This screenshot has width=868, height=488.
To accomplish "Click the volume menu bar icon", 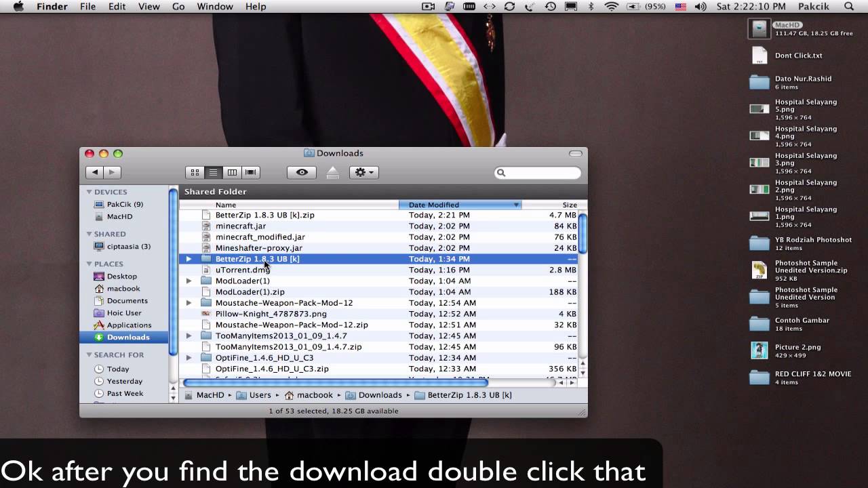I will (x=701, y=7).
